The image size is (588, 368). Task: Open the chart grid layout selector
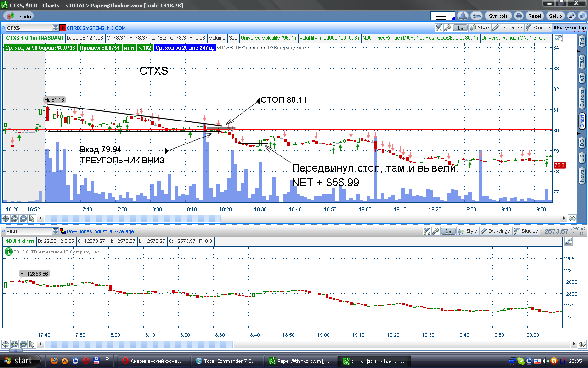442,16
